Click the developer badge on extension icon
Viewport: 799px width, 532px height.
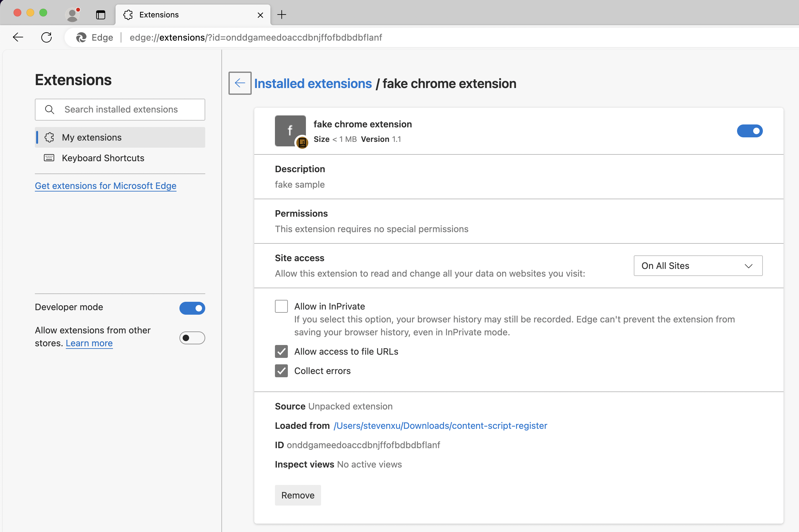coord(302,142)
